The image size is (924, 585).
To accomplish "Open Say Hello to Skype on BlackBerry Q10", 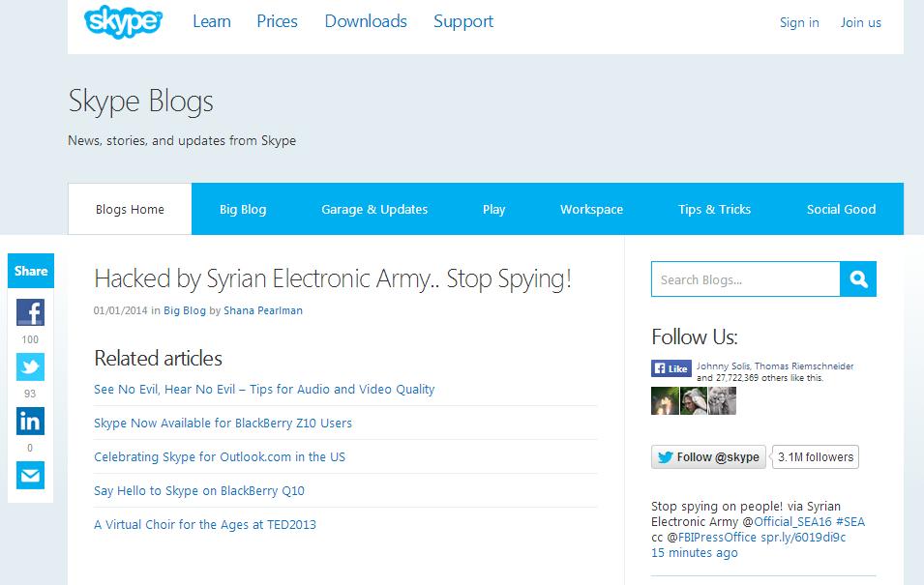I will 199,491.
